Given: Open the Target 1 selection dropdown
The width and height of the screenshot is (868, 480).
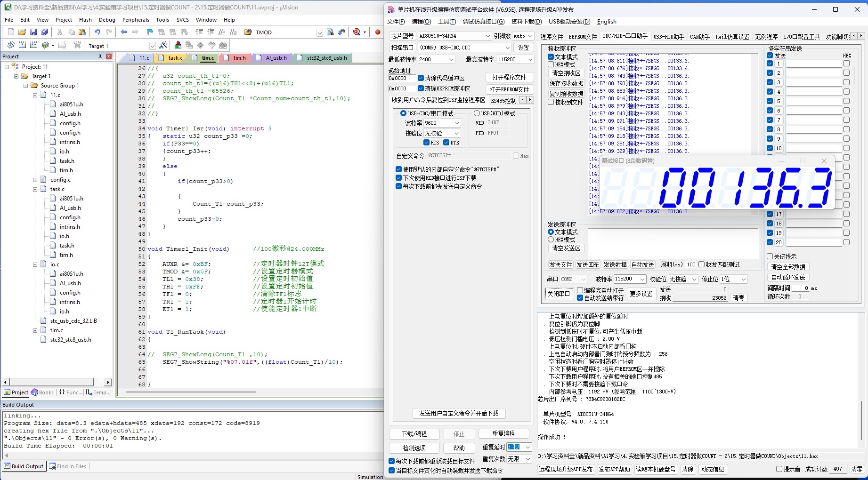Looking at the screenshot, I should click(152, 46).
